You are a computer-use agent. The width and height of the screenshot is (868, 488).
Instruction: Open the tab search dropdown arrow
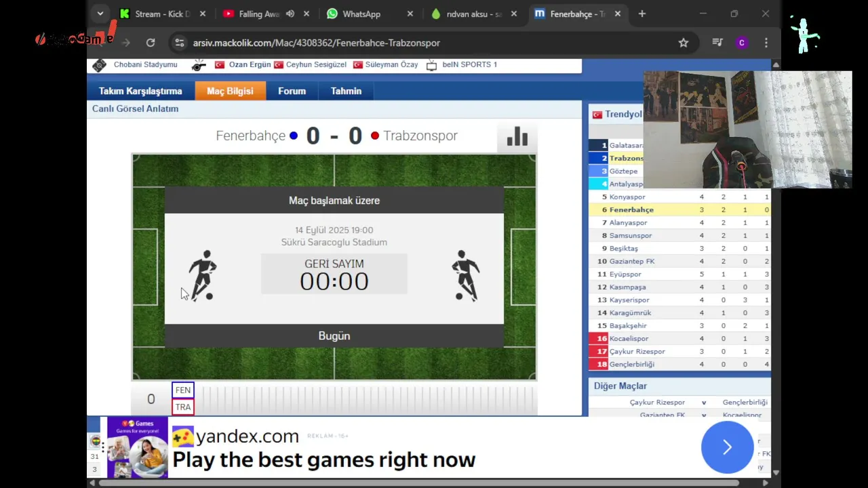point(100,14)
